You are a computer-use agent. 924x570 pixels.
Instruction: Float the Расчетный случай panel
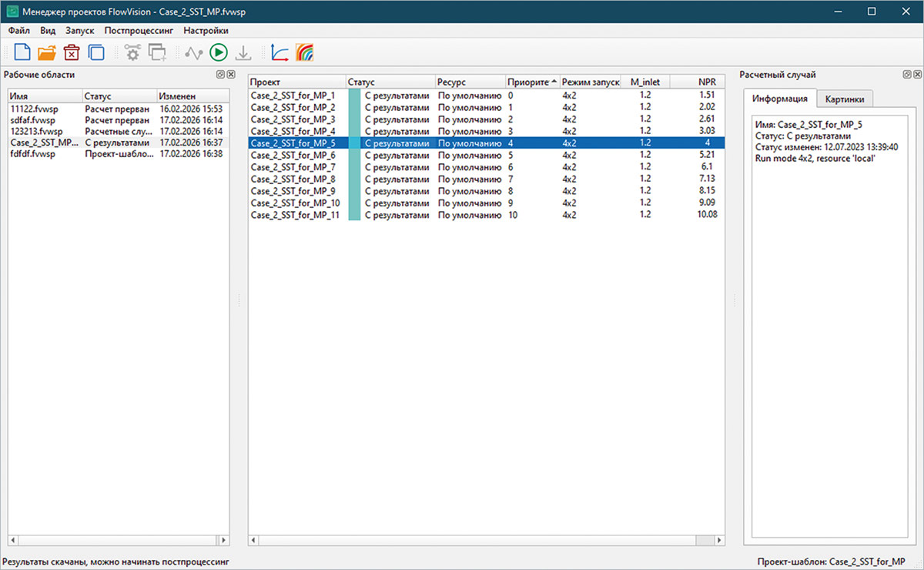point(906,75)
